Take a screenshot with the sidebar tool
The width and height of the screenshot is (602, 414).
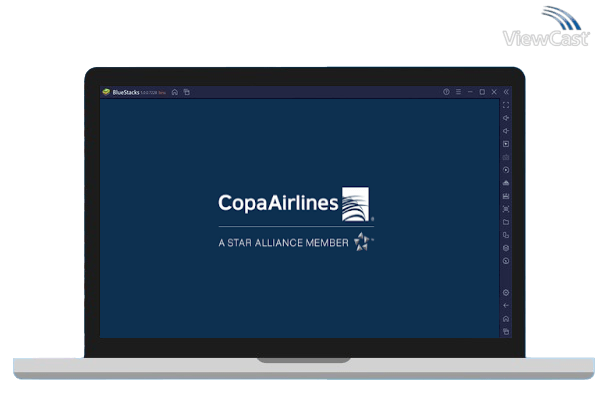pos(506,209)
